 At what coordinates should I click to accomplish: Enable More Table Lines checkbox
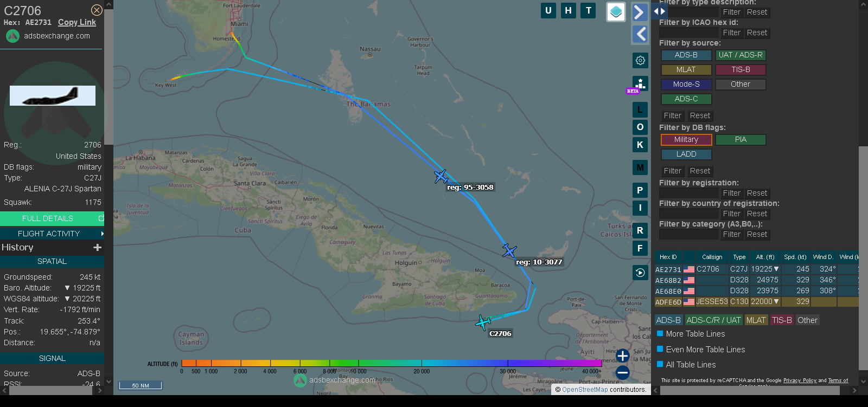click(x=660, y=333)
